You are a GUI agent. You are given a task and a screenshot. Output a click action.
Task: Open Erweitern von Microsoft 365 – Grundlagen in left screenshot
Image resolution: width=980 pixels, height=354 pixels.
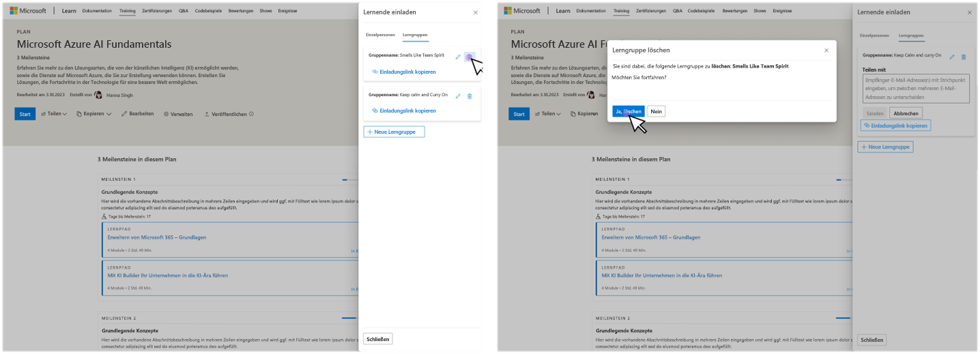pos(157,237)
